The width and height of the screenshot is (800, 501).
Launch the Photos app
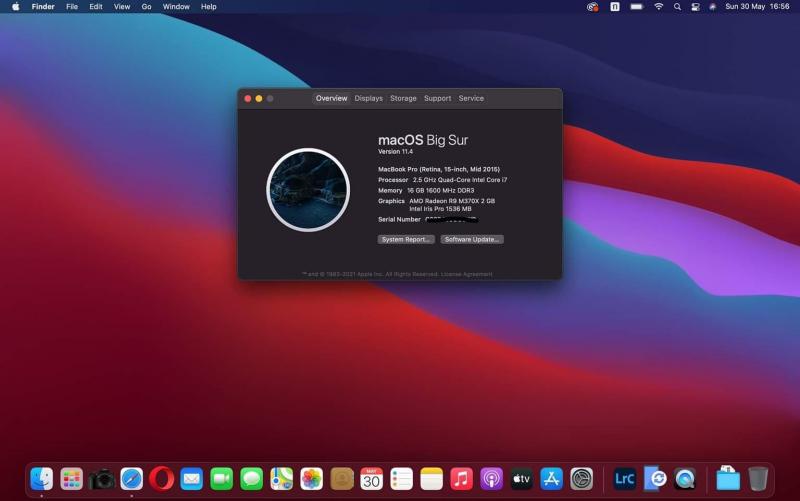[x=312, y=479]
